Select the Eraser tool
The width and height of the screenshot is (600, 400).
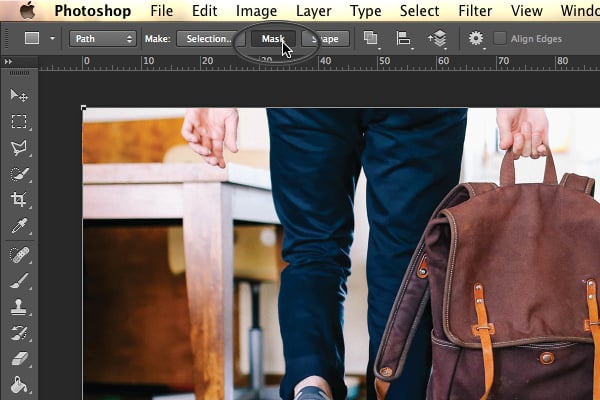19,359
